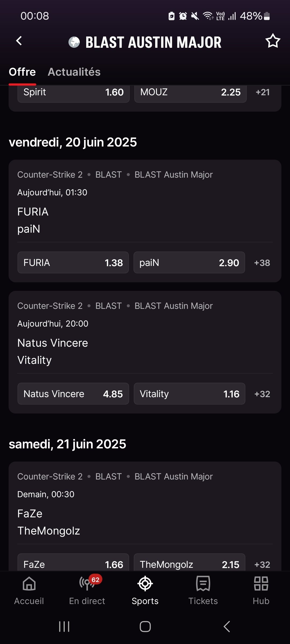Viewport: 290px width, 644px height.
Task: Expand +21 markets for Spirit vs MOUZ
Action: coord(263,92)
